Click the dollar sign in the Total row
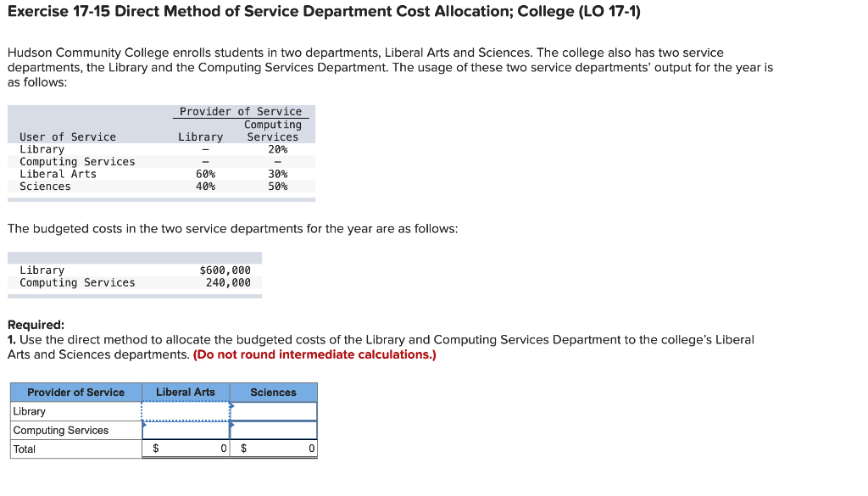The image size is (868, 496). [153, 449]
